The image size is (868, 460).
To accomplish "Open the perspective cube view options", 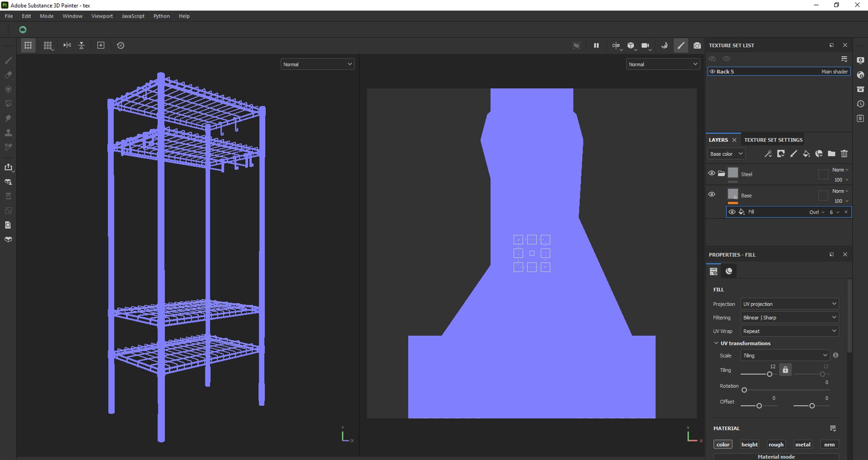I will [631, 46].
